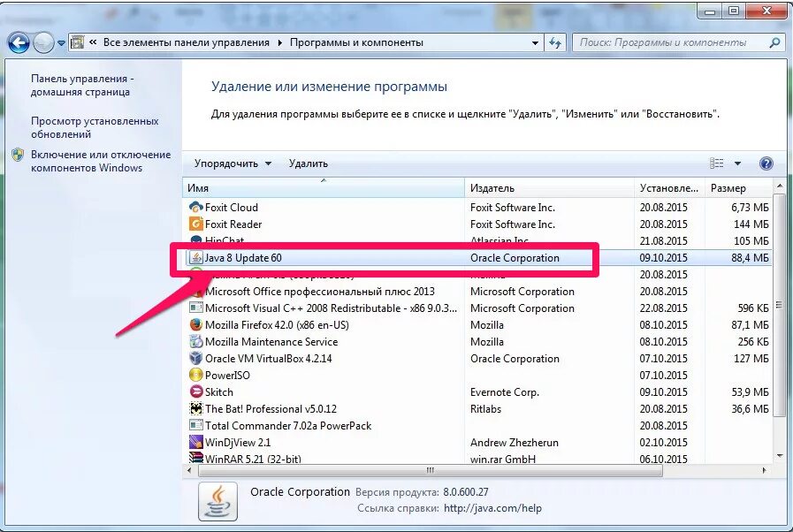This screenshot has height=532, width=793.
Task: Select Foxit Reader program name
Action: tap(233, 224)
